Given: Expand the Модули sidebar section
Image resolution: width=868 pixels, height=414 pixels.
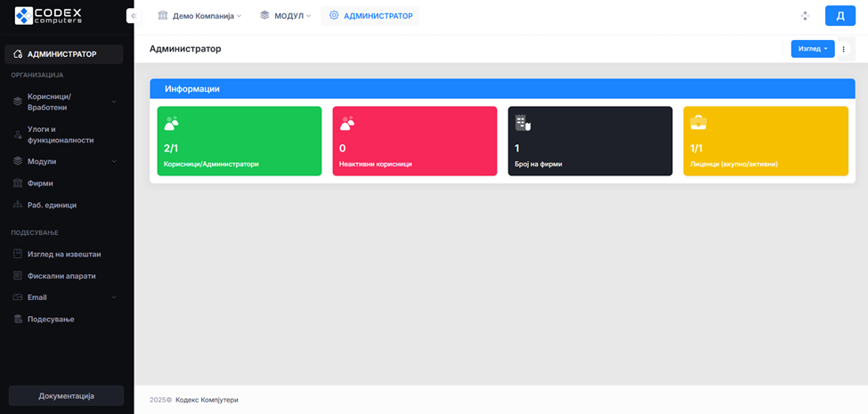Looking at the screenshot, I should click(114, 161).
